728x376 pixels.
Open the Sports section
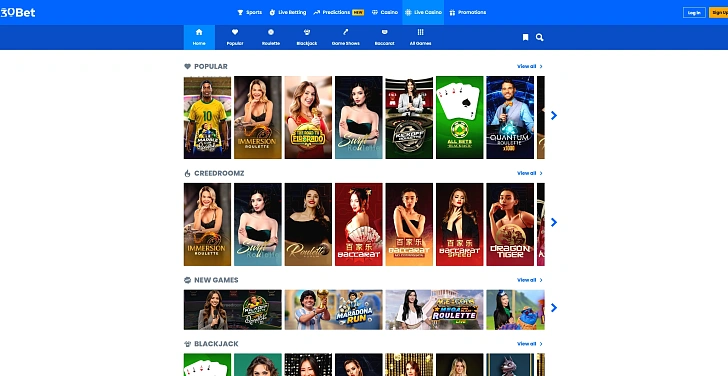click(250, 13)
